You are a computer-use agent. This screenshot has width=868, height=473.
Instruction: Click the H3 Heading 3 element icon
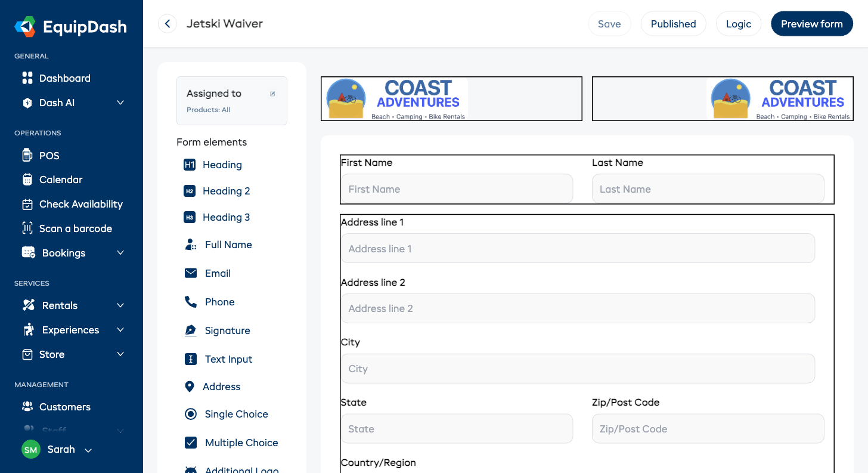point(190,217)
